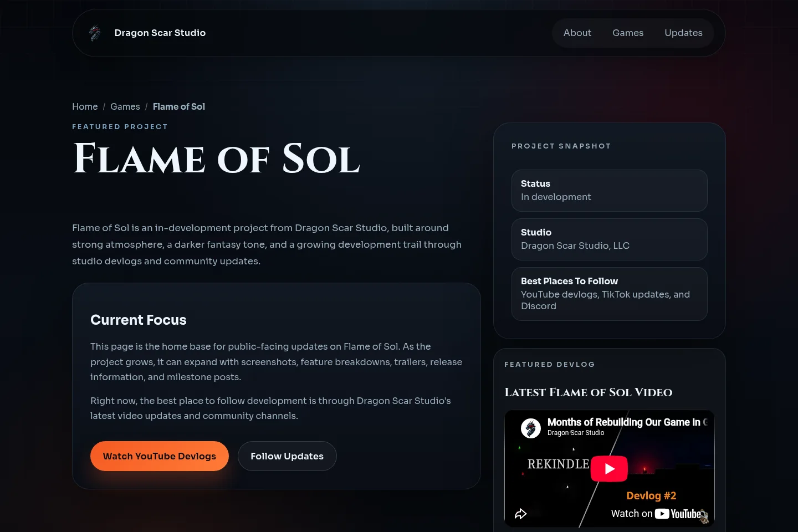Image resolution: width=798 pixels, height=532 pixels.
Task: Open the video title 'Months of Rebuilding Our Game'
Action: (x=627, y=422)
